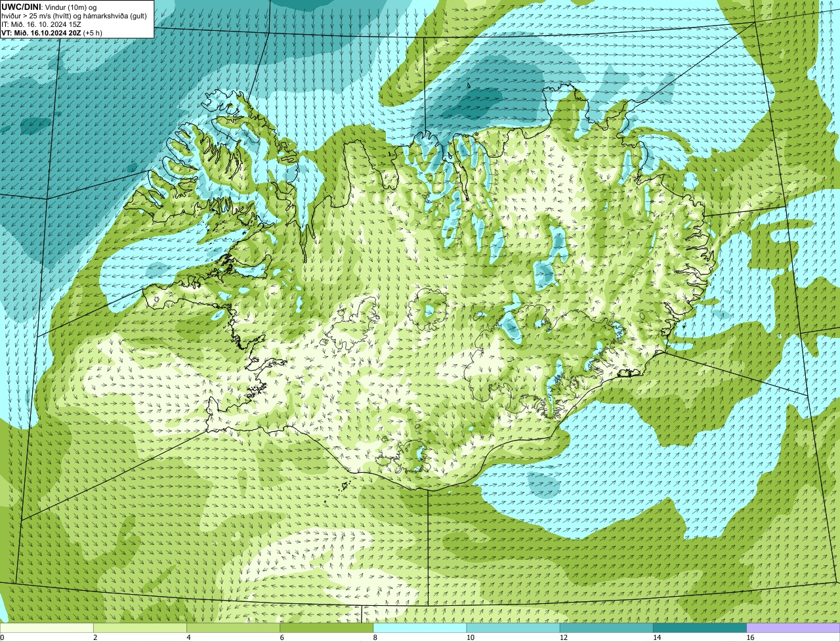
Task: Click the olive green 6–8 legend swatch
Action: (327, 628)
